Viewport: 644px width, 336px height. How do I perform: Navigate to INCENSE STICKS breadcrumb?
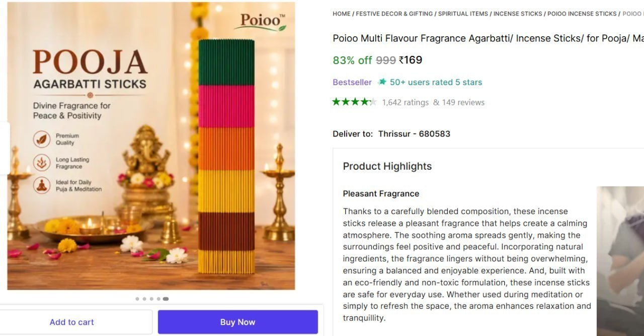pos(518,14)
